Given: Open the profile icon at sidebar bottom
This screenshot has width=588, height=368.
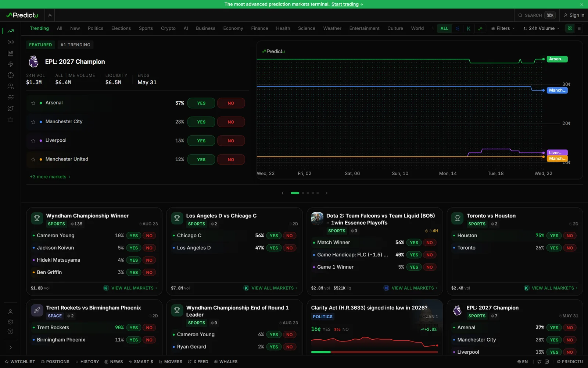Looking at the screenshot, I should (x=11, y=312).
